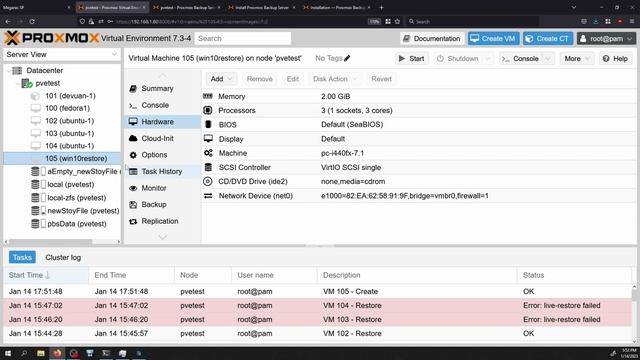Open the Server View dropdown
Screen dimensions: 640x360
coord(62,55)
